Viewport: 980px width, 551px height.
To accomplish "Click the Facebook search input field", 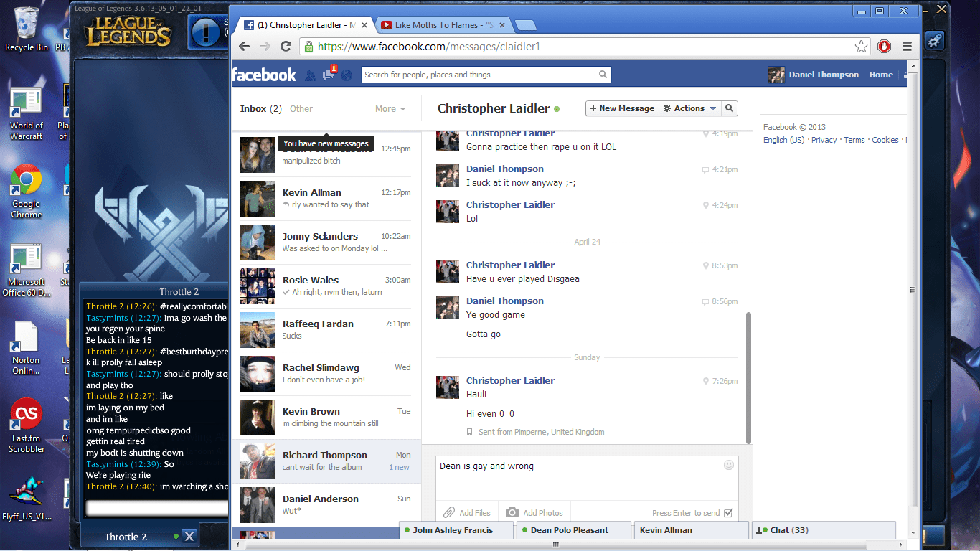I will (x=479, y=75).
